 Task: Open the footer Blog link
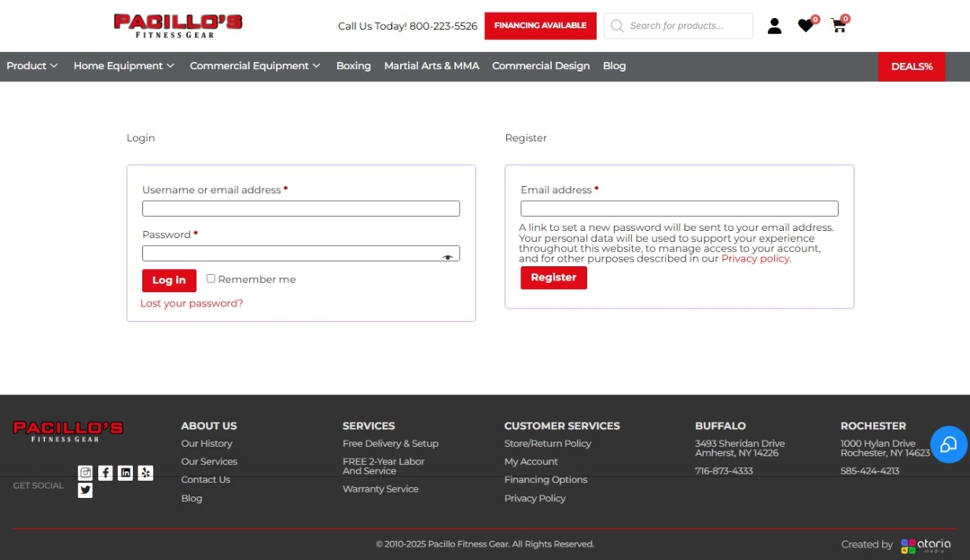coord(192,499)
